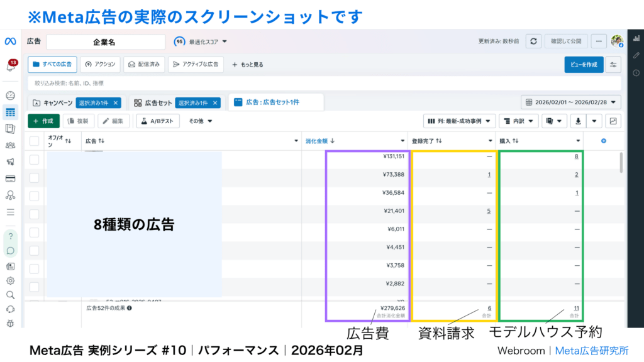Open the history clock icon on right rail

point(636,73)
